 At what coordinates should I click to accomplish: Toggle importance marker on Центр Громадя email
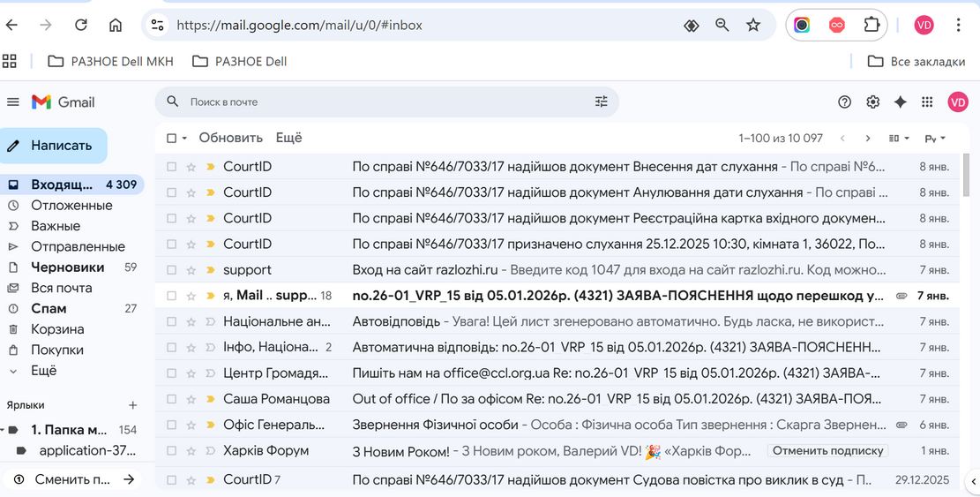tap(211, 373)
